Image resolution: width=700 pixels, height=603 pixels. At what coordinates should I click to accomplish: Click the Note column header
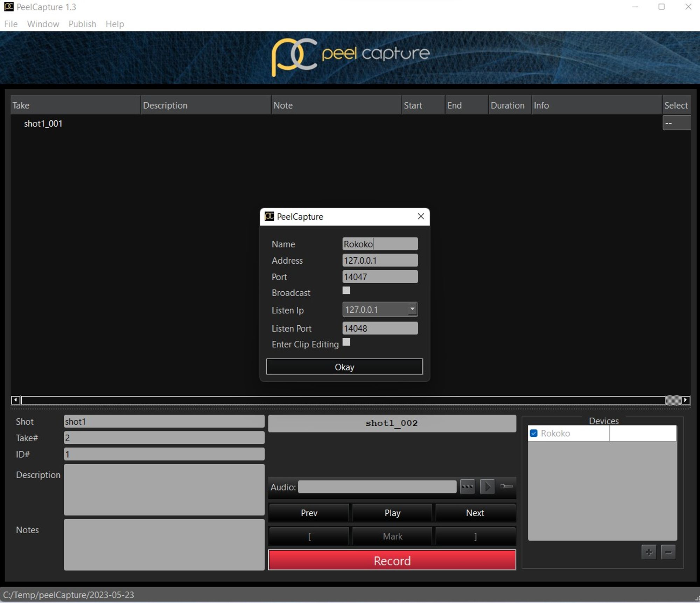(336, 105)
